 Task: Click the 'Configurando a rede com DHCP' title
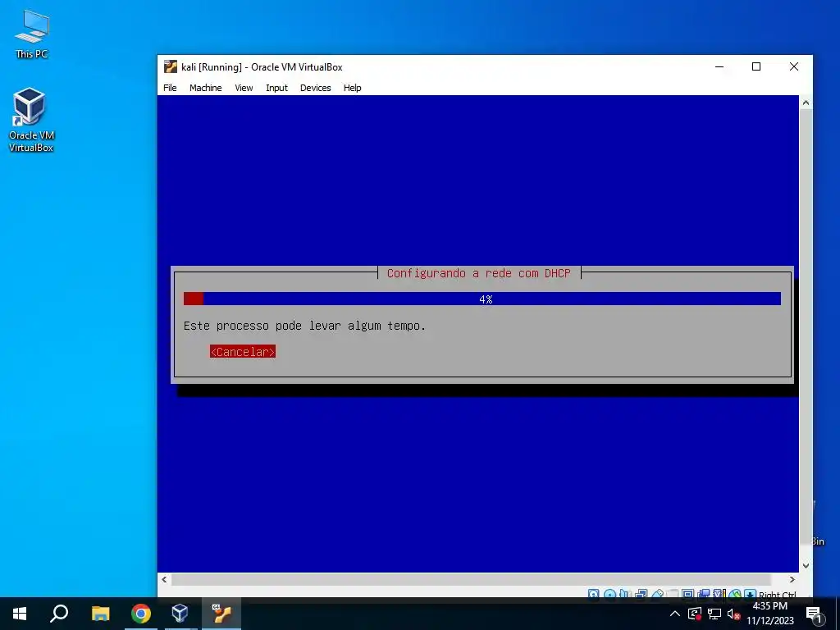[x=479, y=273]
